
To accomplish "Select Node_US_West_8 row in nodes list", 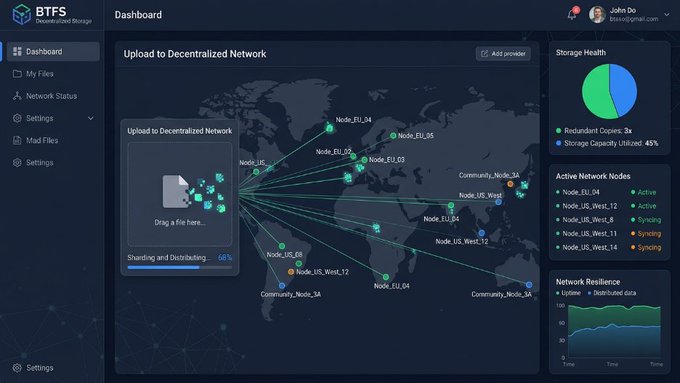I will [609, 220].
